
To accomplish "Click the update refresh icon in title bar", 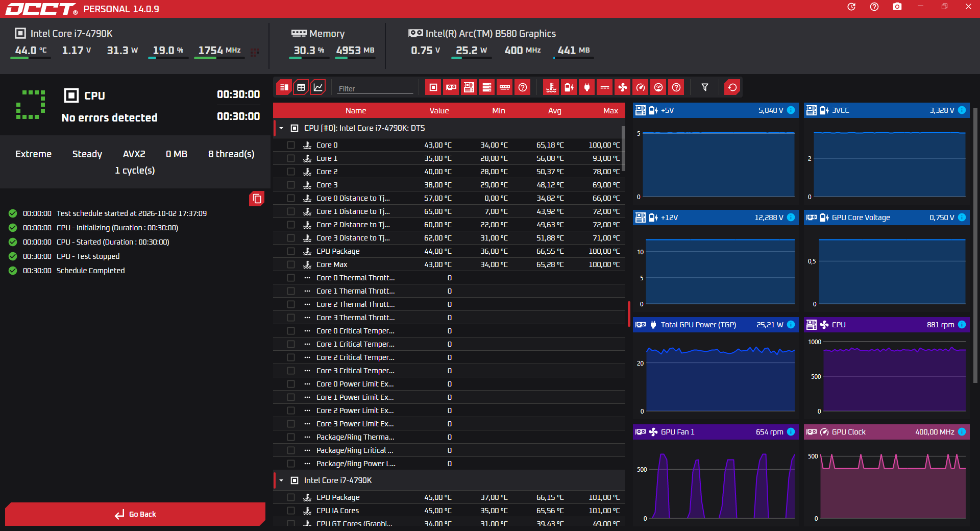I will click(851, 7).
